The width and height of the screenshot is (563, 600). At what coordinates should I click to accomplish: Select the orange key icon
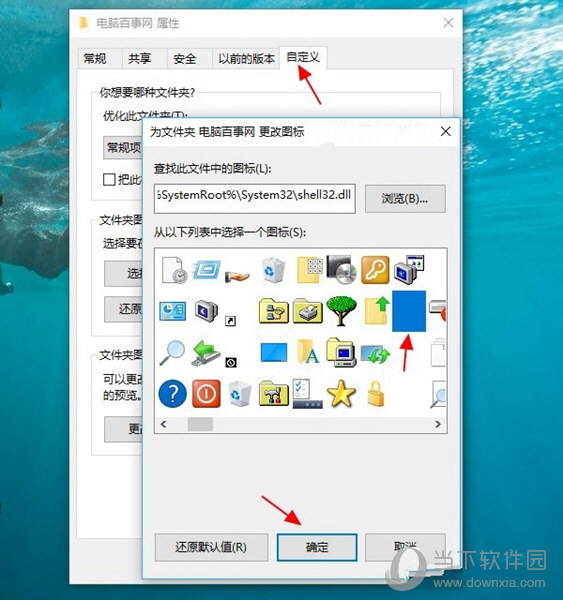pos(375,270)
